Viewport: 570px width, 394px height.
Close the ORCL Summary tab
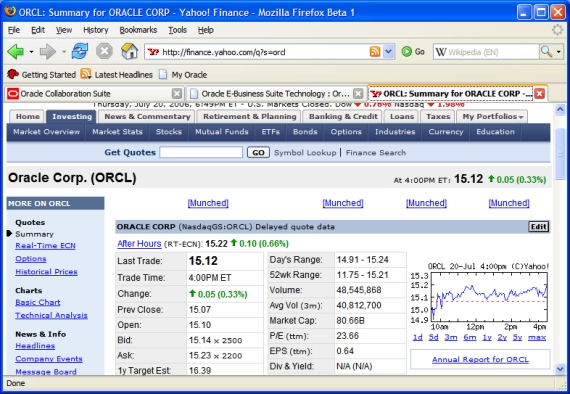pos(540,94)
